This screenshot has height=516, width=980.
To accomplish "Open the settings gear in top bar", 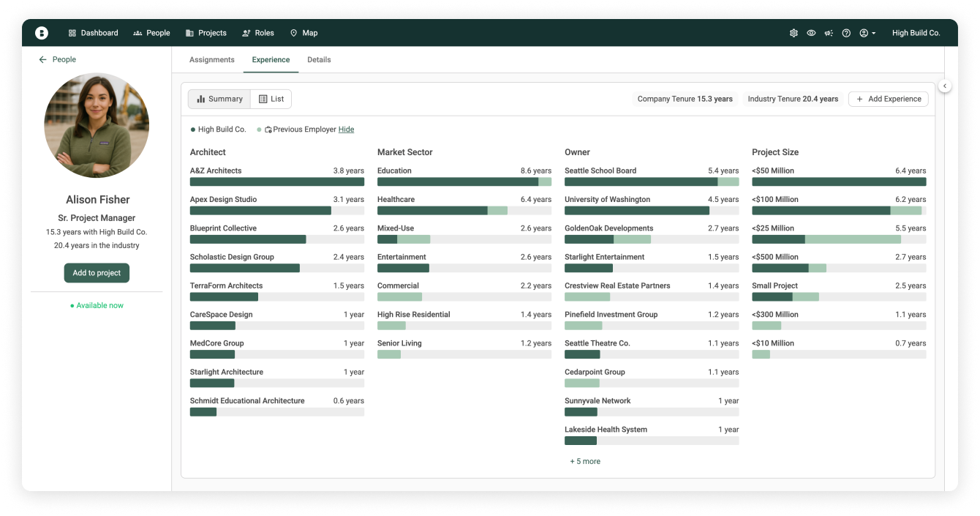I will (x=794, y=33).
